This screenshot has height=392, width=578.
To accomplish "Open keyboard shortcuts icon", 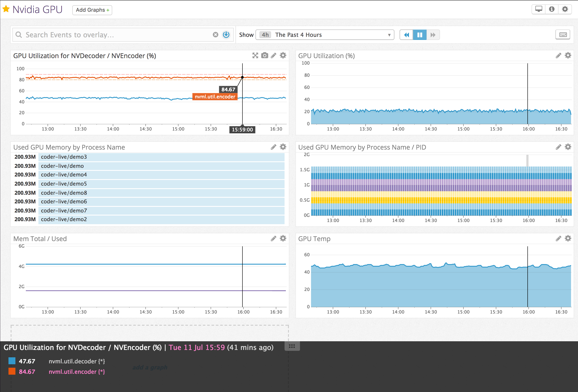I will 563,35.
